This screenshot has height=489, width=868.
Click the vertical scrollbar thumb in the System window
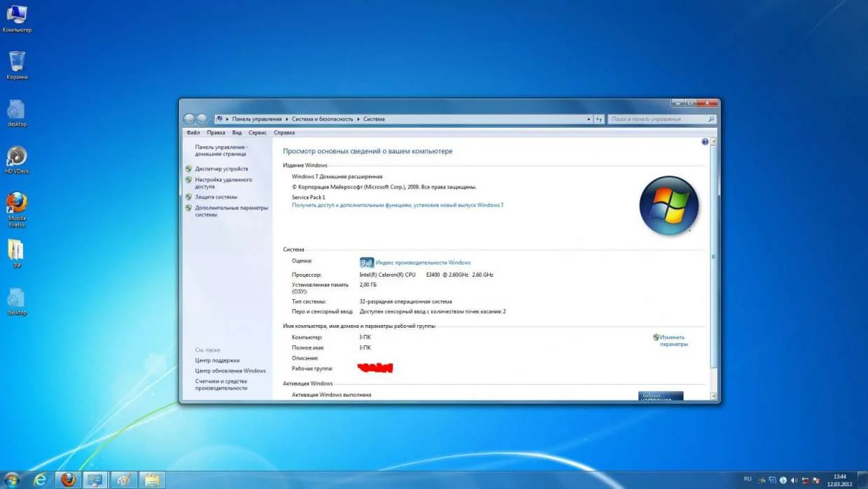click(714, 256)
